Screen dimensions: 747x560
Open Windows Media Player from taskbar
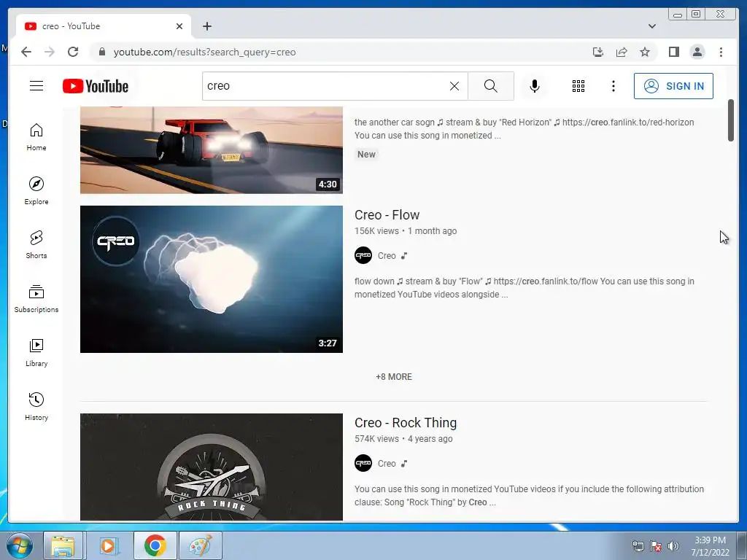tap(109, 545)
